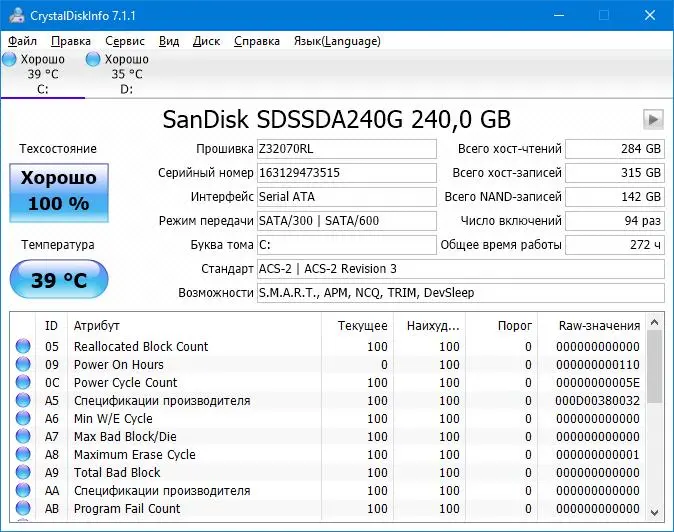Click the Атрибут column header
This screenshot has height=532, width=674.
click(194, 326)
